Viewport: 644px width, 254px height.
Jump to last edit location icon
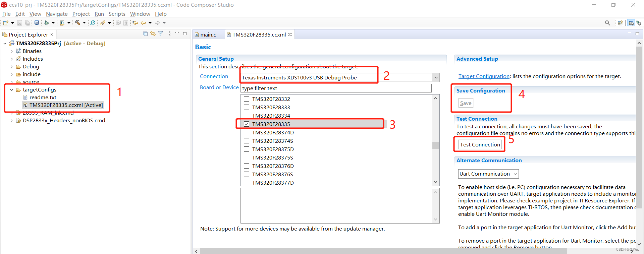tap(135, 23)
